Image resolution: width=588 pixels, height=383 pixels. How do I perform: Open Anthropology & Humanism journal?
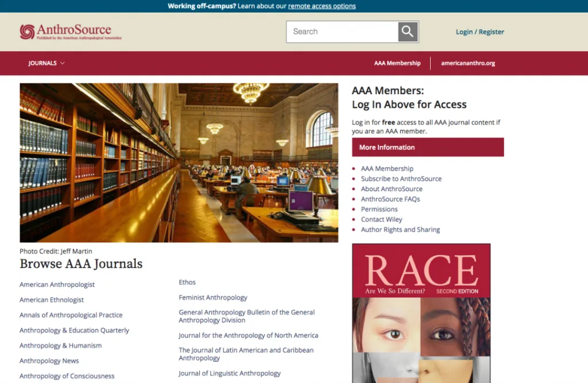click(x=60, y=346)
